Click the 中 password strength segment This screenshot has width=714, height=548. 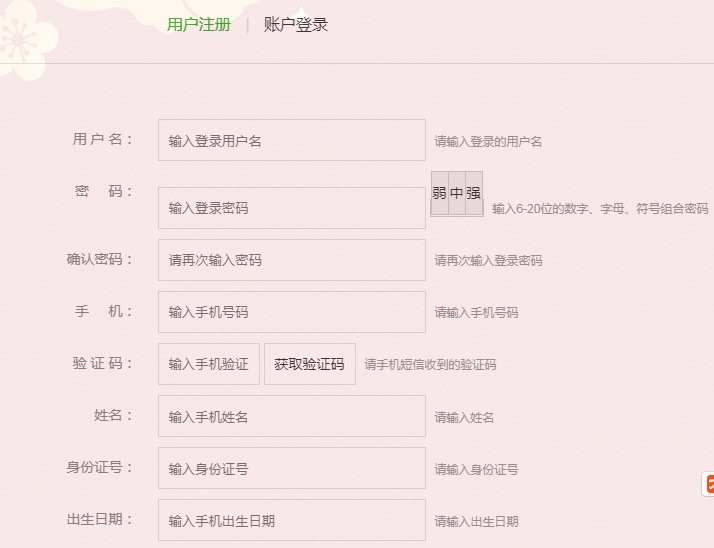click(x=457, y=193)
